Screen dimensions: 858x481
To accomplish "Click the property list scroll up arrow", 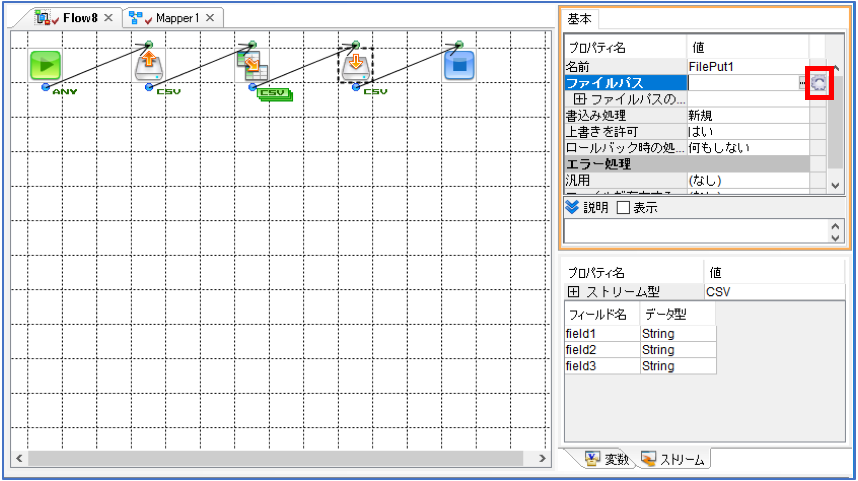I will [x=836, y=68].
